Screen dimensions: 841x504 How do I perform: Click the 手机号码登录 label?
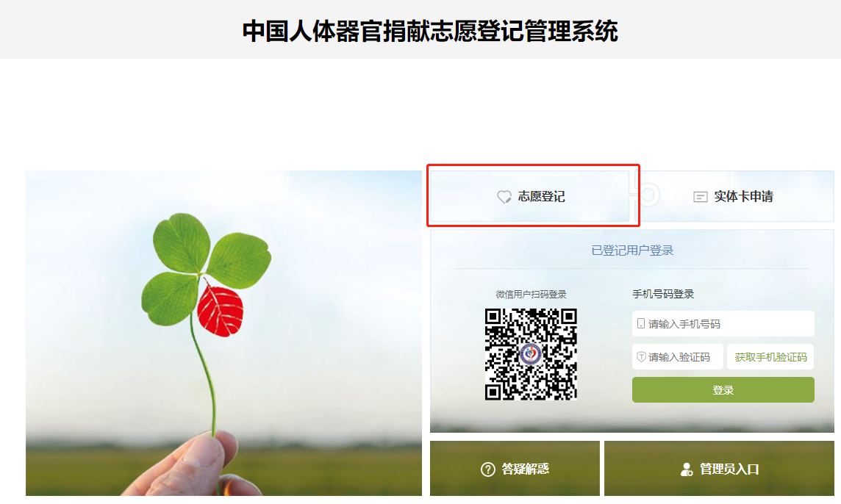click(663, 294)
